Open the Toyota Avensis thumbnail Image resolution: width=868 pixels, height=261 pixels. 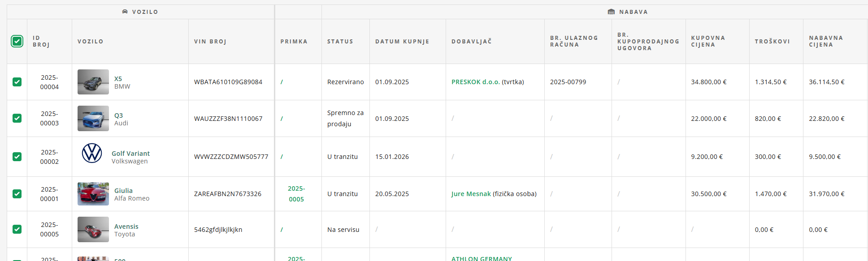click(93, 229)
